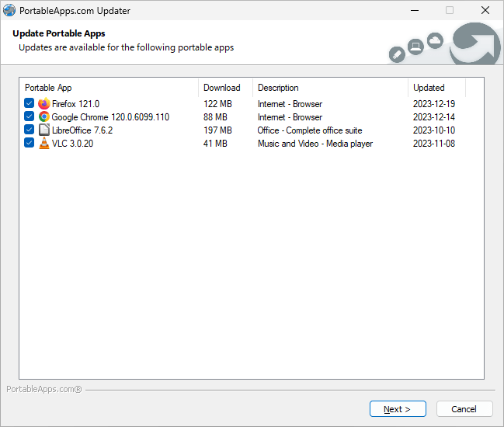The image size is (504, 427).
Task: Uncheck the Google Chrome update checkbox
Action: [x=30, y=116]
